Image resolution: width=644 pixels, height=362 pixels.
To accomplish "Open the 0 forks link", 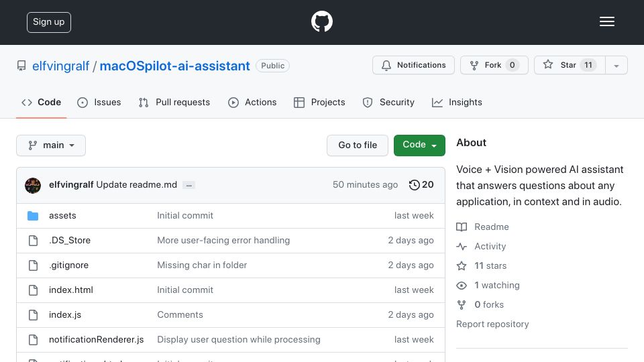I will (489, 304).
